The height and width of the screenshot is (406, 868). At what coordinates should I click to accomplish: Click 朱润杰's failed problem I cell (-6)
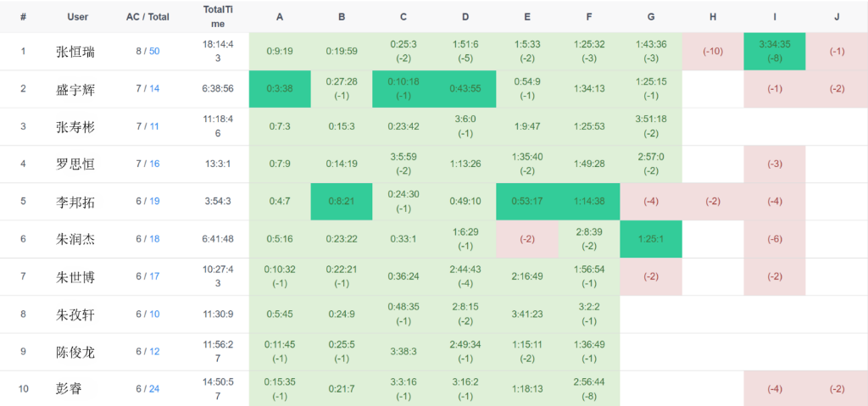774,239
